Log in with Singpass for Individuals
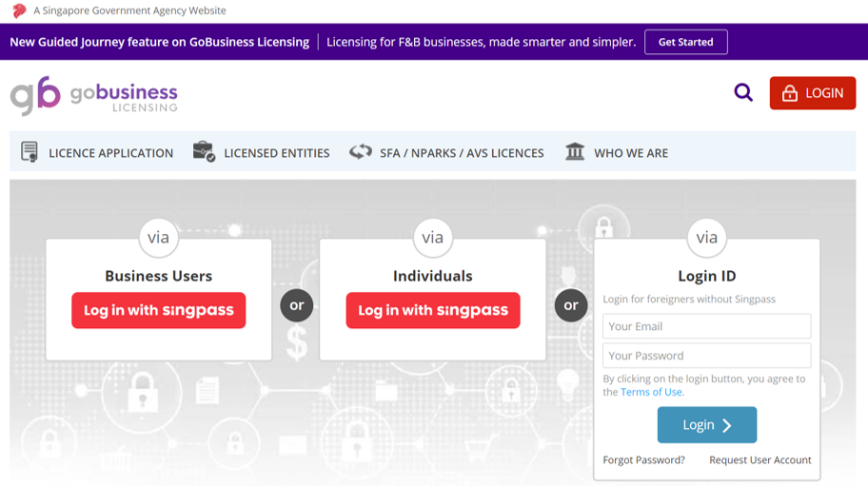The width and height of the screenshot is (868, 486). point(433,310)
